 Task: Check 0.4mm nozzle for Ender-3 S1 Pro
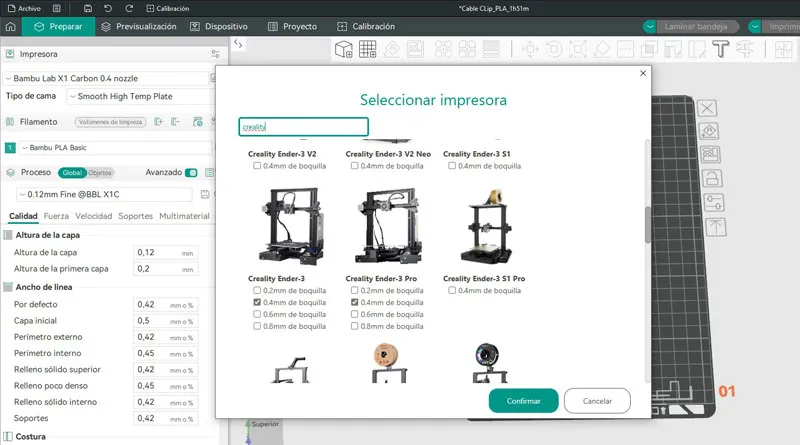point(452,290)
